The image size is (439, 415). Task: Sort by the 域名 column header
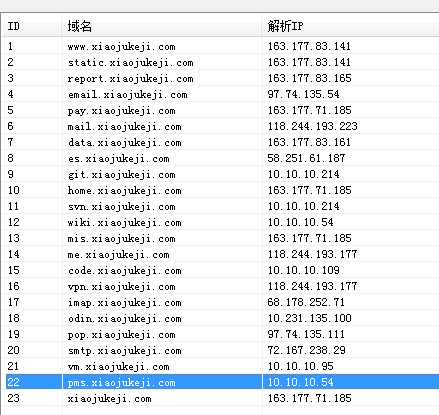point(162,26)
